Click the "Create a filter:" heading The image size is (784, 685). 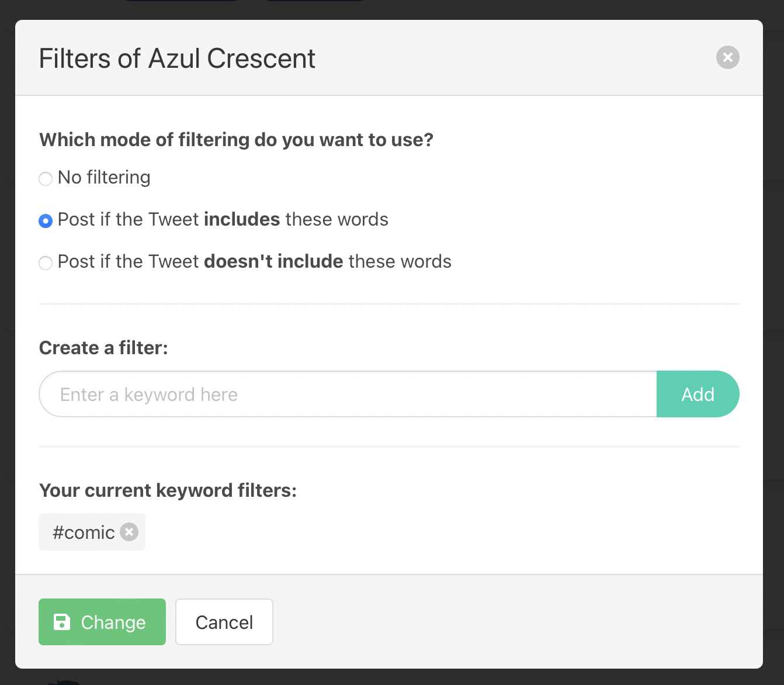point(103,348)
